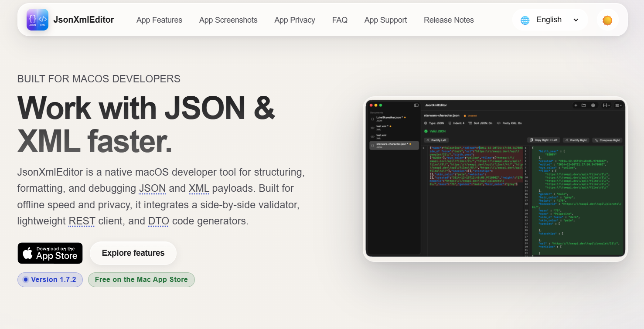Toggle the sun light/dark theme button
Screen dimensions: 644x329
(x=607, y=20)
